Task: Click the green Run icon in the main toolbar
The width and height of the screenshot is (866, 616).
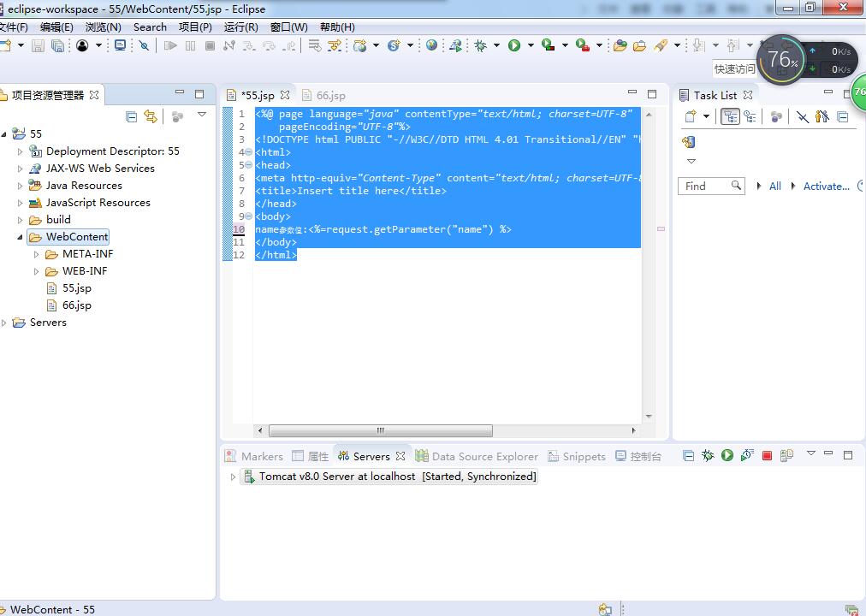Action: [514, 46]
